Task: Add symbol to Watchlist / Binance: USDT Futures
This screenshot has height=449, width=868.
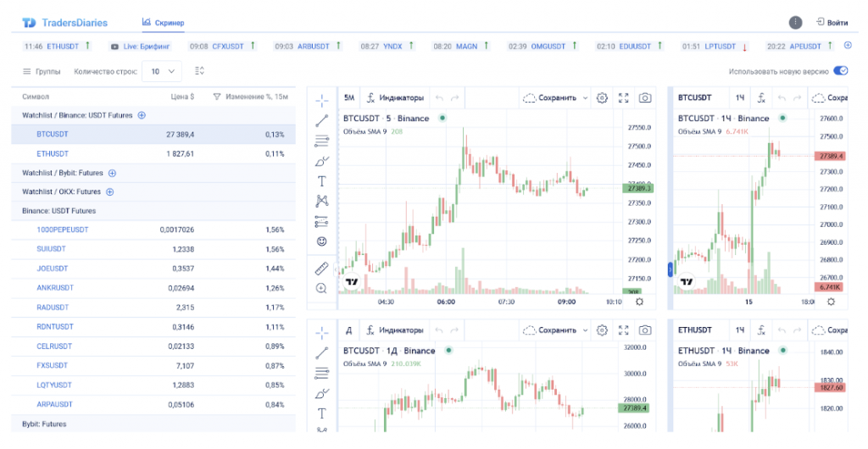Action: click(142, 115)
